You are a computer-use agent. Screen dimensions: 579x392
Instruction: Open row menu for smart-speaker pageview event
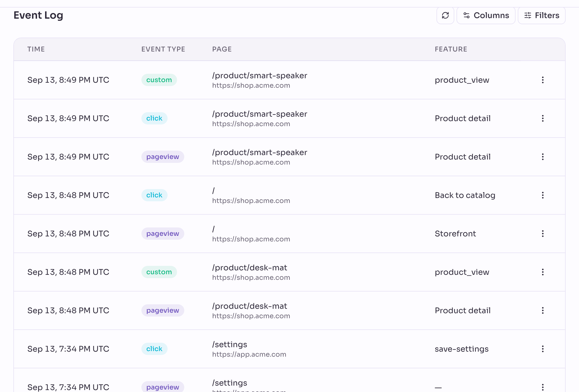click(x=543, y=157)
